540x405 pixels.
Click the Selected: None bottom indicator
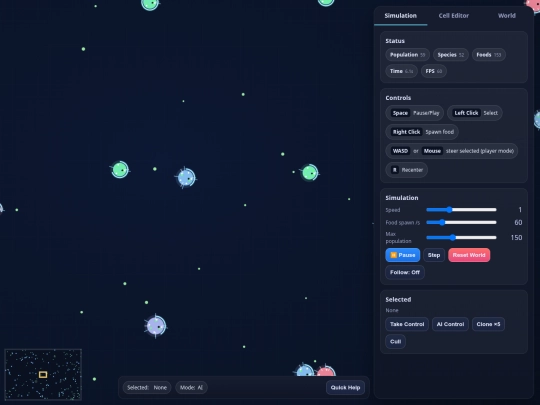pos(147,387)
